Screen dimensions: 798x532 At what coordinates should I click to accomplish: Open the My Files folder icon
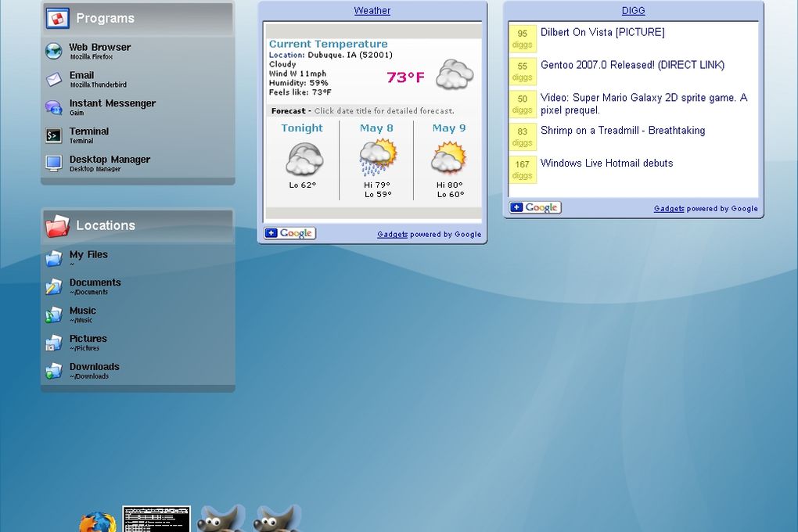53,259
